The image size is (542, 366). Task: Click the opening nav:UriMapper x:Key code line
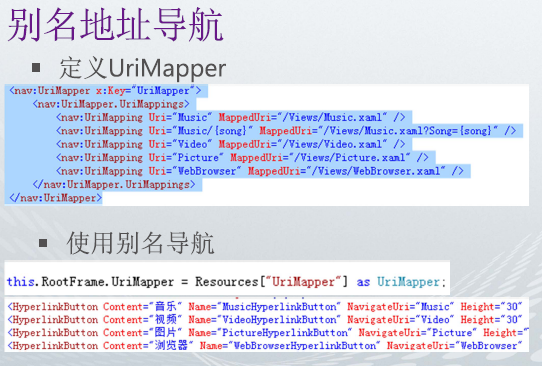coord(105,91)
